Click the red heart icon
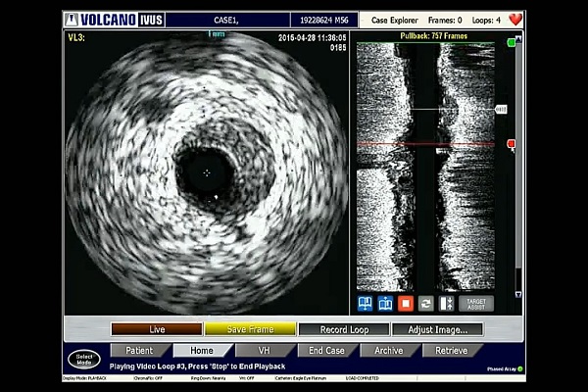The width and height of the screenshot is (588, 392). click(515, 20)
